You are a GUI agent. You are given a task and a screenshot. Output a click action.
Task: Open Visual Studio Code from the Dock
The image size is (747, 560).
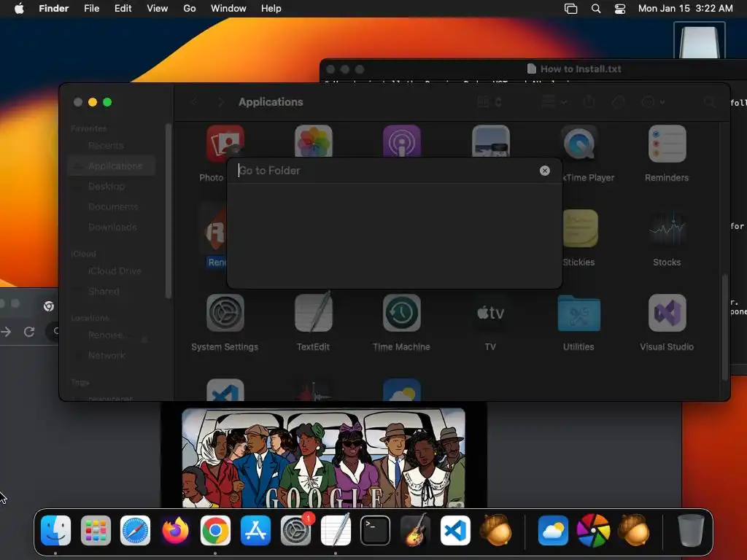[x=455, y=530]
